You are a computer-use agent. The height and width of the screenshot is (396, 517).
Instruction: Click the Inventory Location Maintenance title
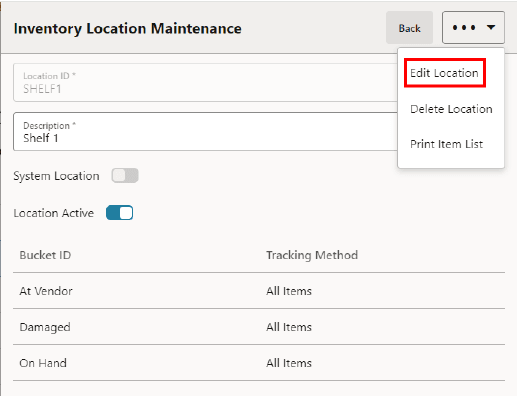[x=127, y=29]
